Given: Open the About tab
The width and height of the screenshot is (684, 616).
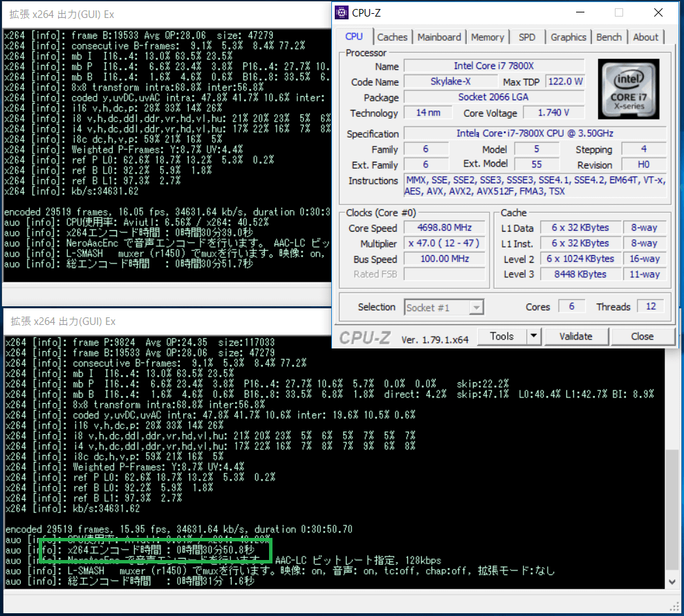Looking at the screenshot, I should (645, 37).
